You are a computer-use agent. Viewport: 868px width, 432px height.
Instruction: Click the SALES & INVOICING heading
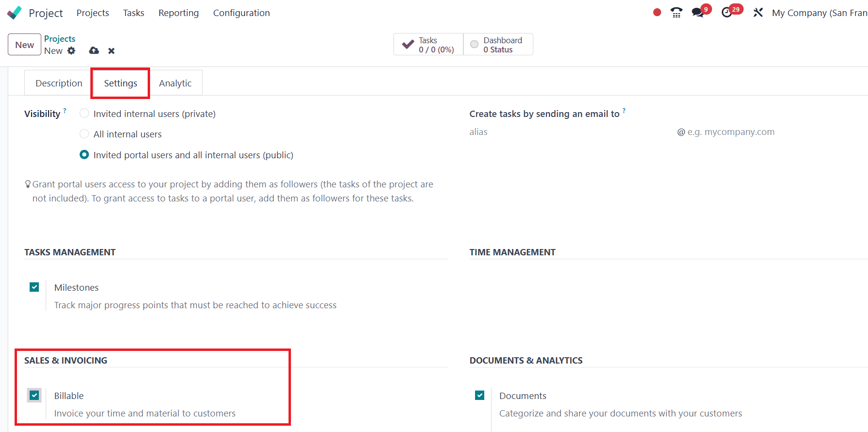pos(66,360)
